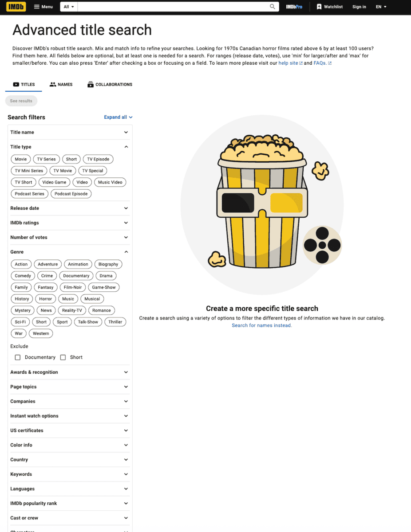Check the Exclude Documentary checkbox

18,357
